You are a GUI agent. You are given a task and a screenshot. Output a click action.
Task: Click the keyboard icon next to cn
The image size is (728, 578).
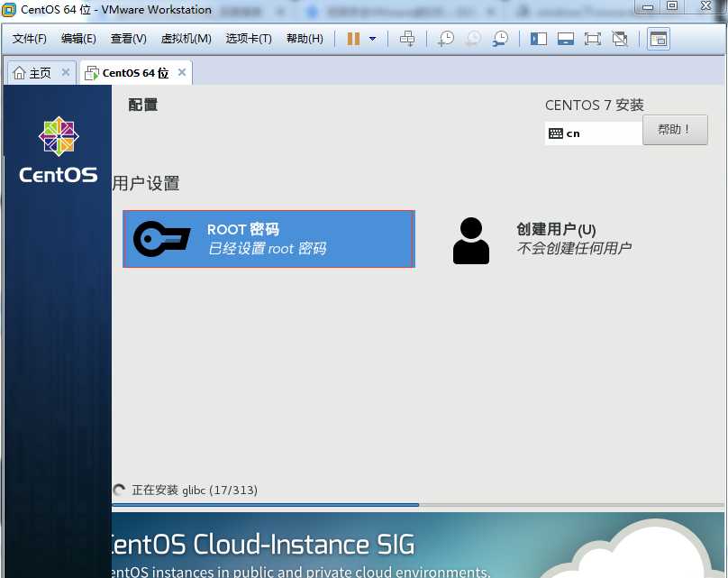(555, 133)
